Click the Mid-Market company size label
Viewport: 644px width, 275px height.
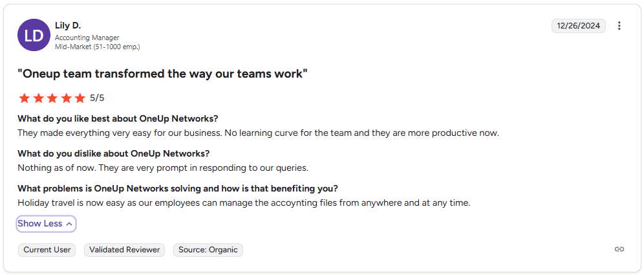tap(97, 47)
